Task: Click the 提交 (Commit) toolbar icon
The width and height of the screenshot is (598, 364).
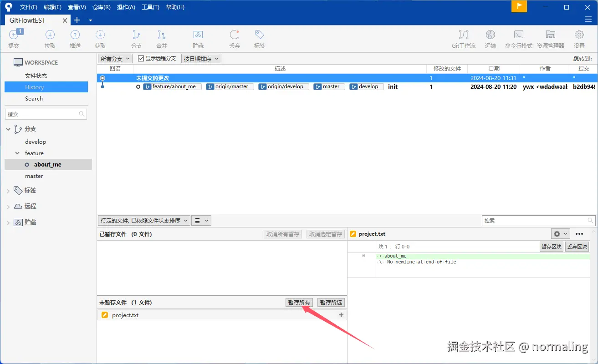Action: [x=14, y=35]
